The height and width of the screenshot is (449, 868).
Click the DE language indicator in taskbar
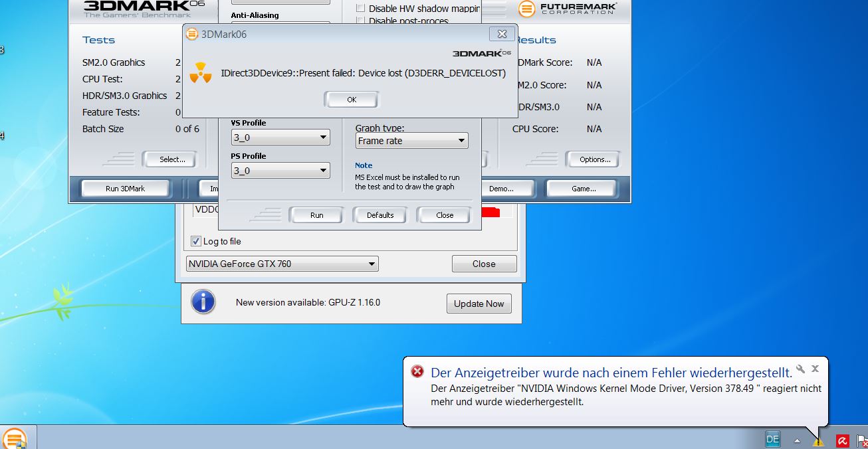tap(772, 440)
